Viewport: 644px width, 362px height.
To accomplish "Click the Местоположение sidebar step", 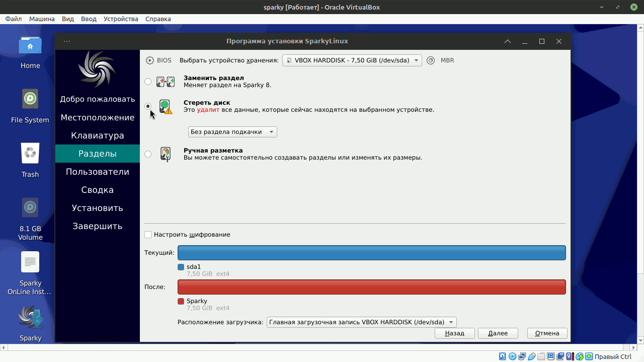I will click(x=98, y=117).
